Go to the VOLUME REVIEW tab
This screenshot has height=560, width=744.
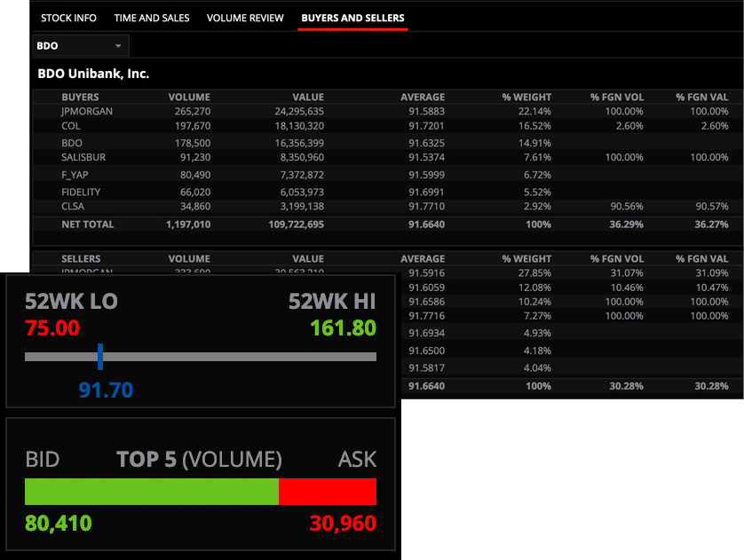pos(245,18)
